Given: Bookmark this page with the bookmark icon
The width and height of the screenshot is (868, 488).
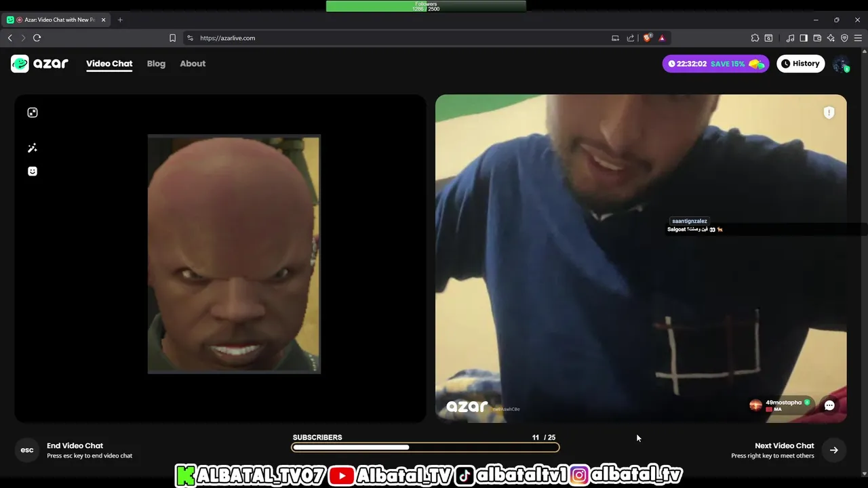Looking at the screenshot, I should point(172,38).
